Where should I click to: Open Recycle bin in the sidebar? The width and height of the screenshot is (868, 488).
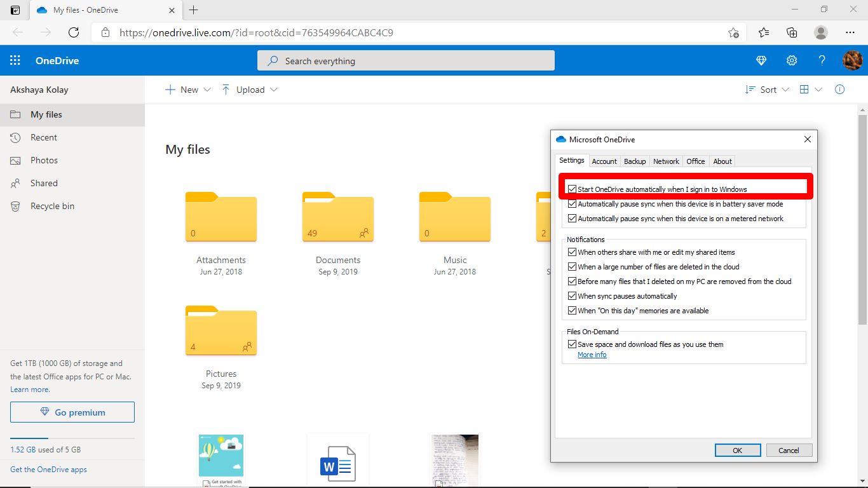pyautogui.click(x=72, y=206)
